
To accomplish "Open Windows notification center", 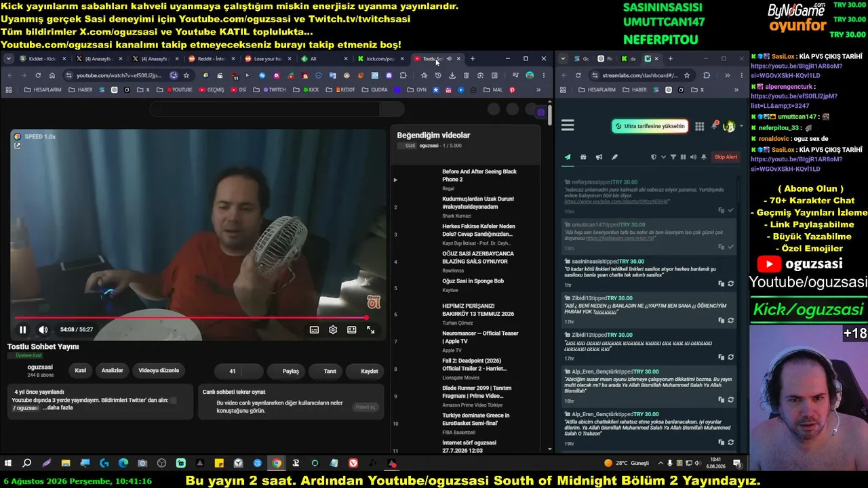I will [737, 464].
